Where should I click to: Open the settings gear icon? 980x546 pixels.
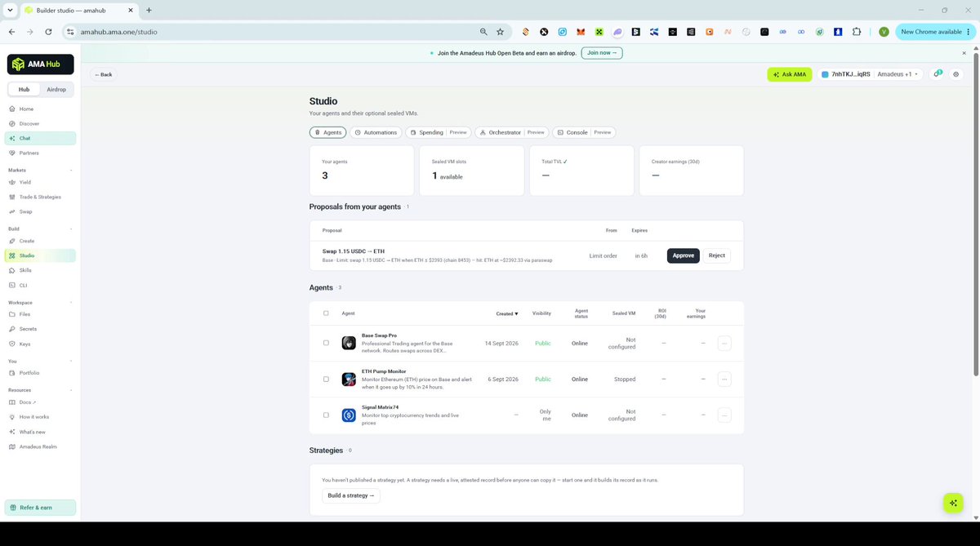[956, 74]
